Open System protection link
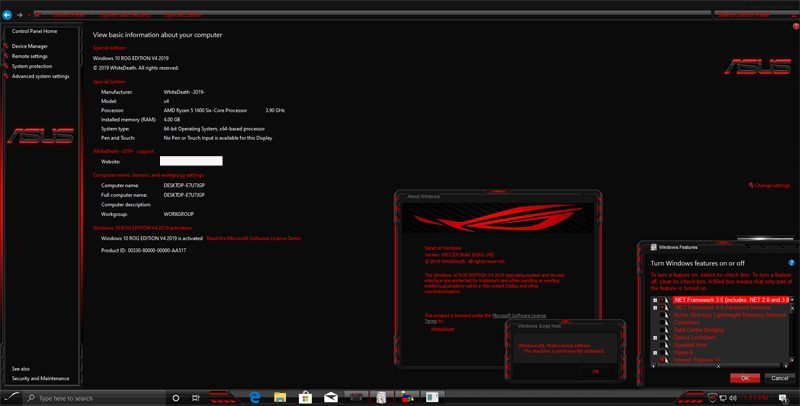The height and width of the screenshot is (406, 800). [x=32, y=66]
